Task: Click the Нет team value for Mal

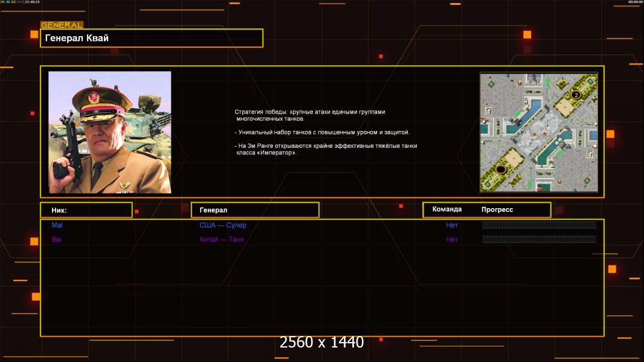Action: (452, 225)
